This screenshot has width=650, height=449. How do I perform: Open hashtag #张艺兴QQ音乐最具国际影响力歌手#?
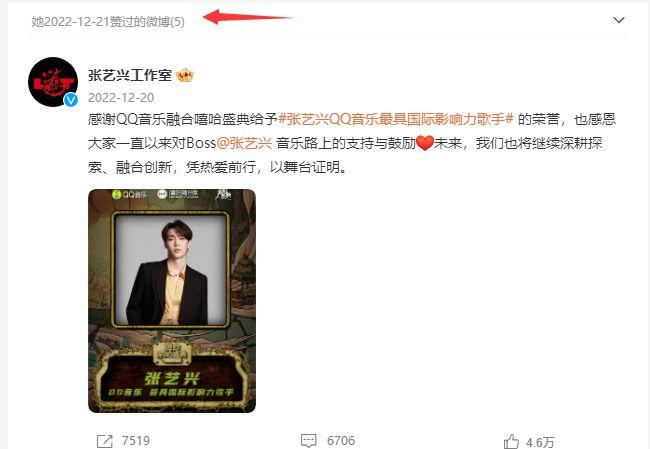coord(396,119)
